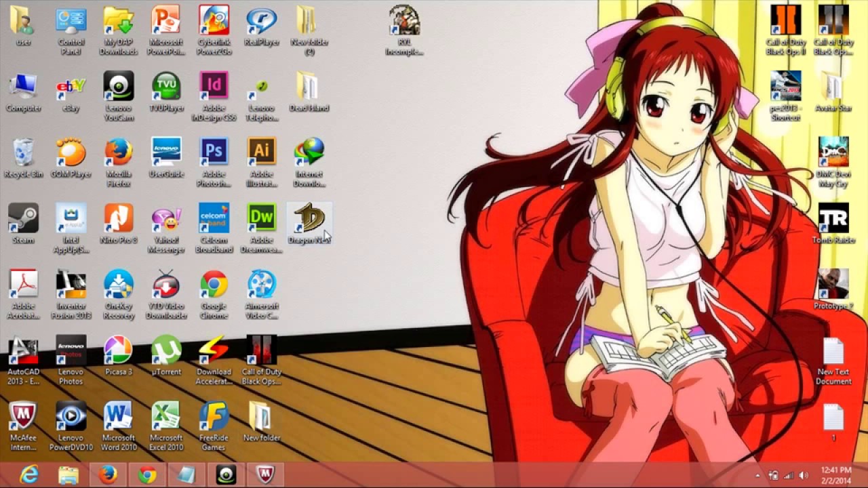Open the network status tray icon
Viewport: 868px width, 488px height.
(789, 475)
